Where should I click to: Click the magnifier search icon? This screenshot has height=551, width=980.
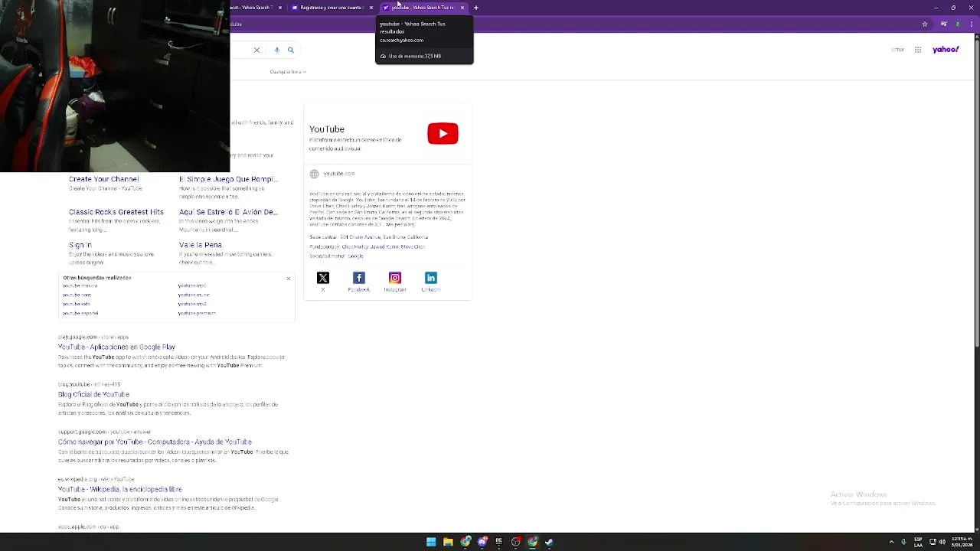[290, 50]
